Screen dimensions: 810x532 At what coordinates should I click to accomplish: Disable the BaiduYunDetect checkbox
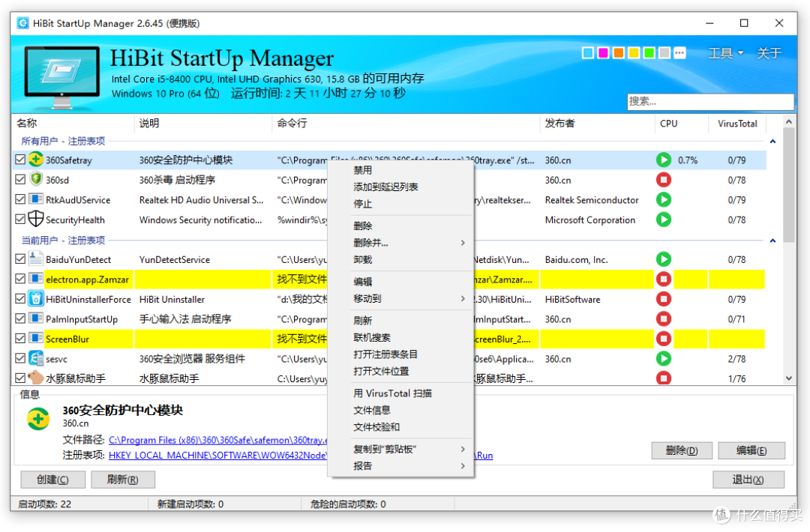[x=20, y=259]
